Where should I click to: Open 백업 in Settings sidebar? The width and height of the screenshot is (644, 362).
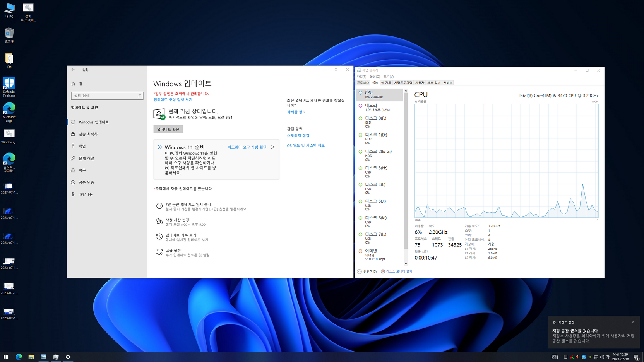click(107, 146)
